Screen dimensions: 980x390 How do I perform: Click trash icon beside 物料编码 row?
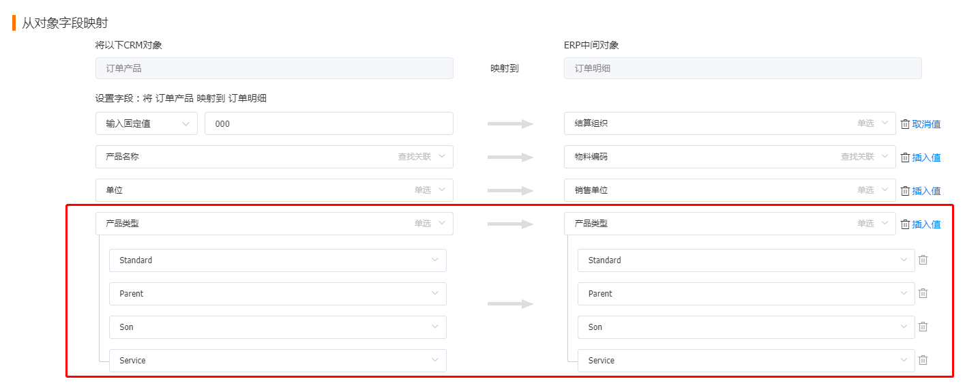[x=905, y=157]
